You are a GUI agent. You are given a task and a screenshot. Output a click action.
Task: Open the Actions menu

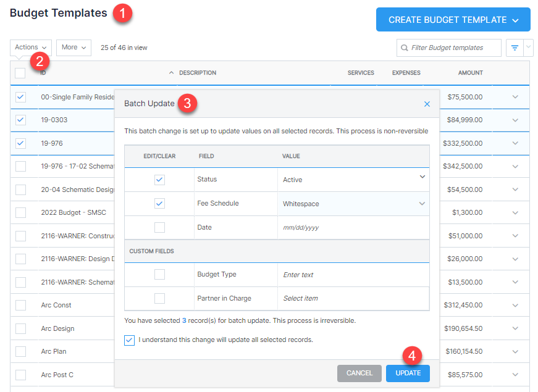pos(30,48)
